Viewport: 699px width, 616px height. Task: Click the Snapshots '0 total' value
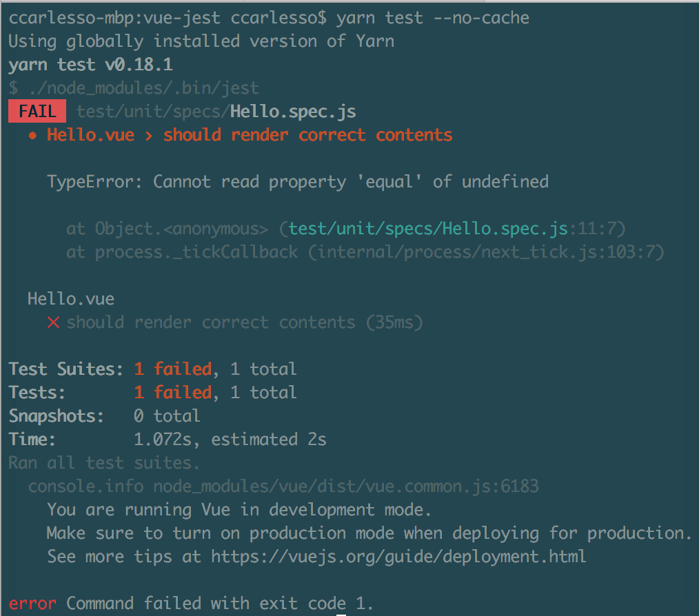pos(167,416)
